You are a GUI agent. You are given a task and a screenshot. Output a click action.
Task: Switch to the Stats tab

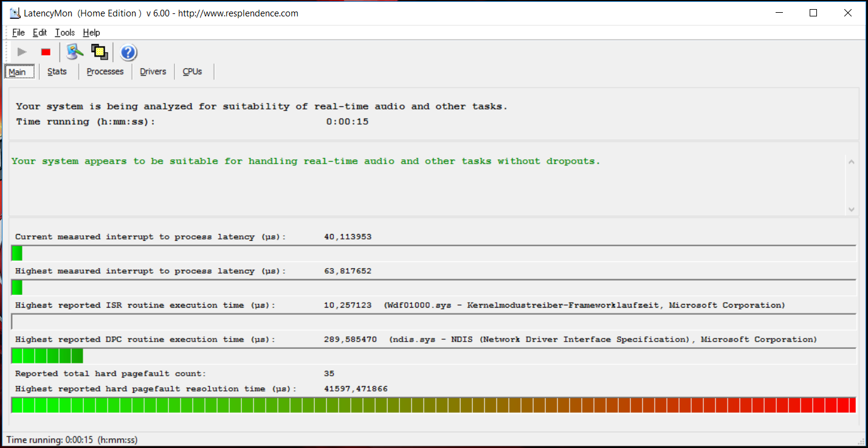[57, 72]
